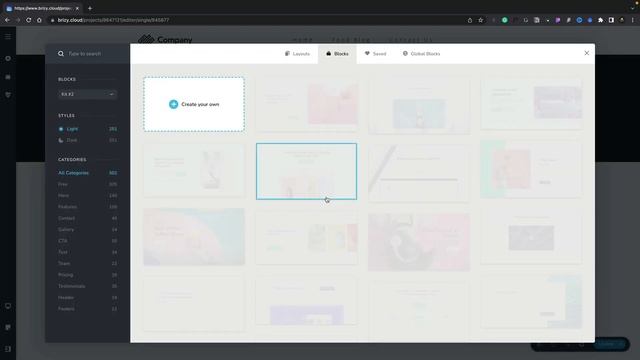
Task: Filter blocks by Header category
Action: tap(87, 298)
